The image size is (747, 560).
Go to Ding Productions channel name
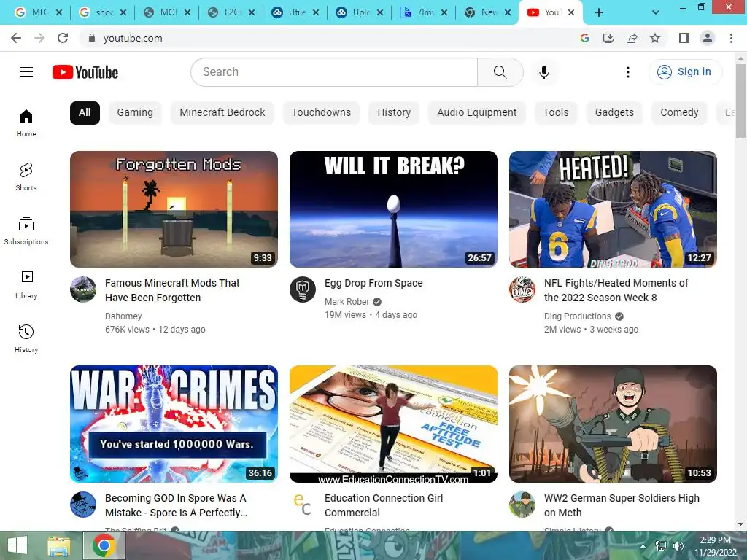(578, 316)
